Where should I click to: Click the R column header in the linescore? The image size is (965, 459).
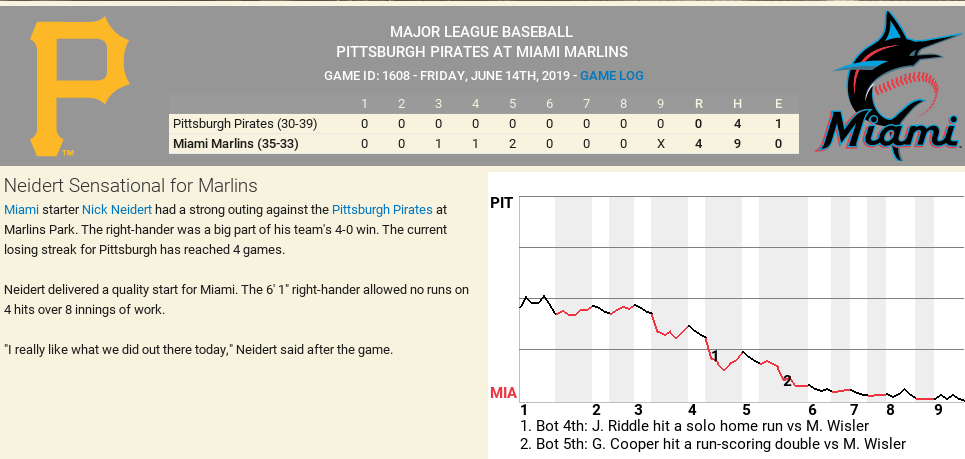pos(699,104)
